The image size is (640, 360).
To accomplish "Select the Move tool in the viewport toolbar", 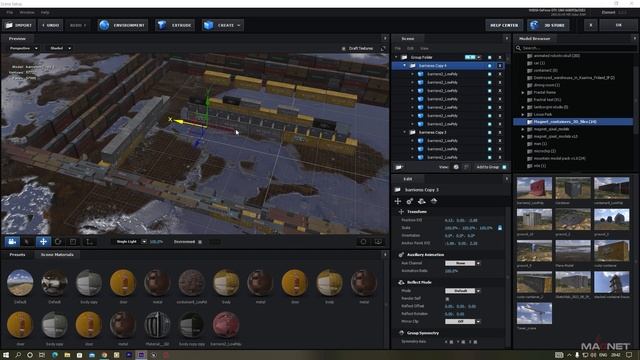I will (x=43, y=242).
